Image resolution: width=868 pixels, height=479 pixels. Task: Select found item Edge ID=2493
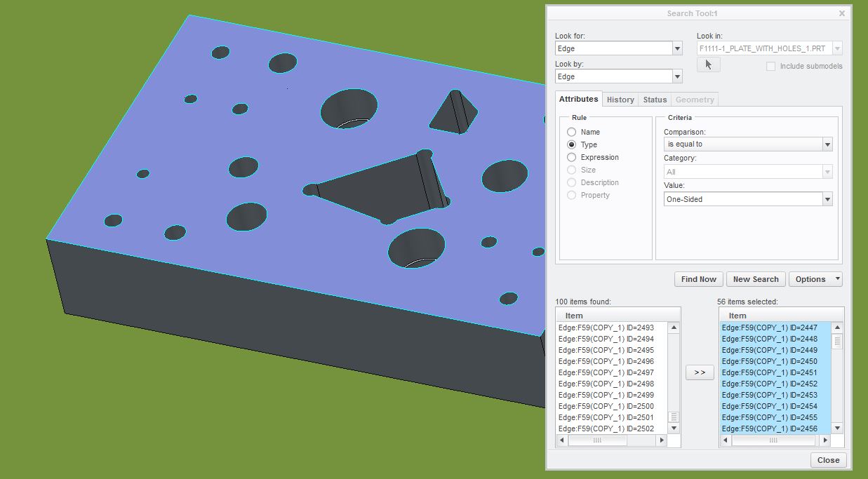612,328
